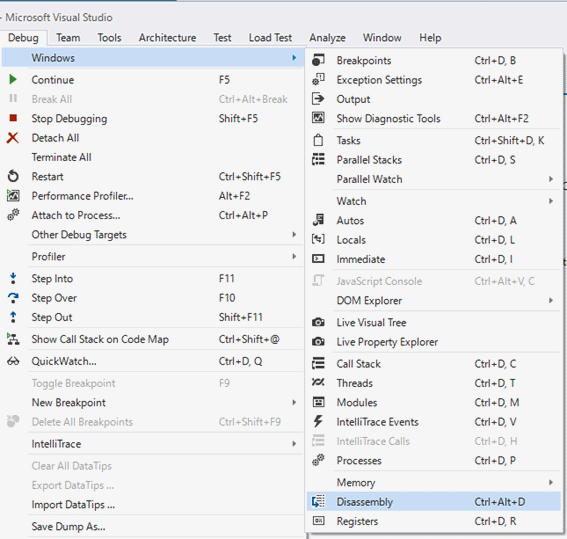567x539 pixels.
Task: Expand the Memory submenu arrow
Action: click(551, 482)
